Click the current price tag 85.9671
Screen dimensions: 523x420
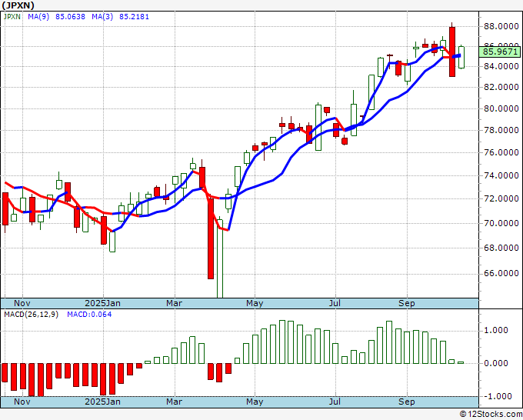(x=500, y=52)
